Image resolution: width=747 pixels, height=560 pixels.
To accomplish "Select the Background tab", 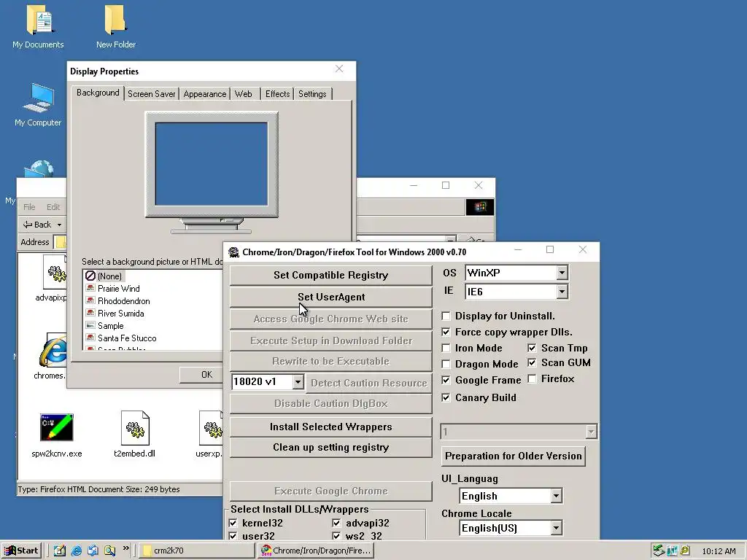I will 98,93.
